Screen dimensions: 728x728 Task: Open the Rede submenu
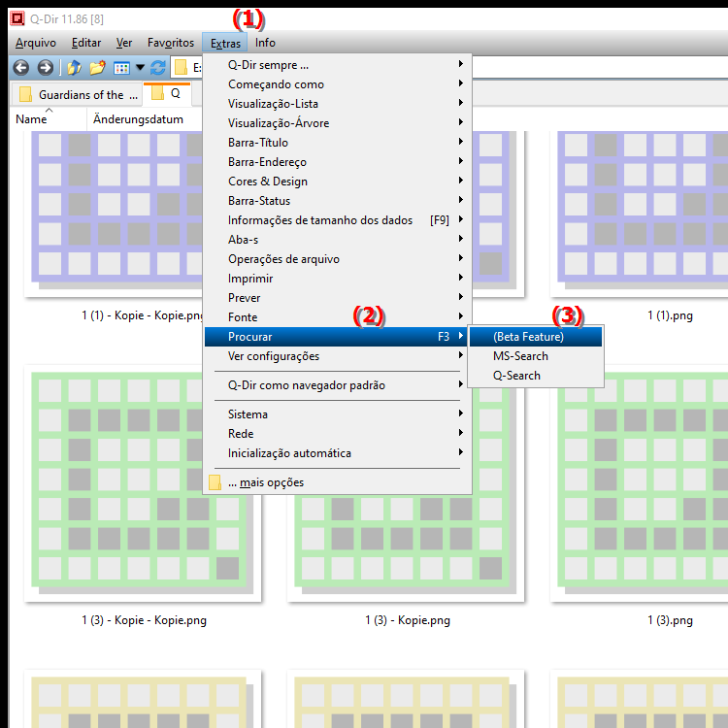338,434
